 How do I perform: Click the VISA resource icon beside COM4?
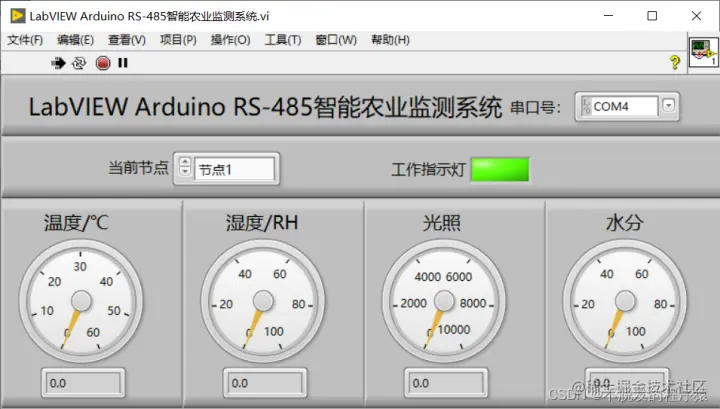[586, 106]
